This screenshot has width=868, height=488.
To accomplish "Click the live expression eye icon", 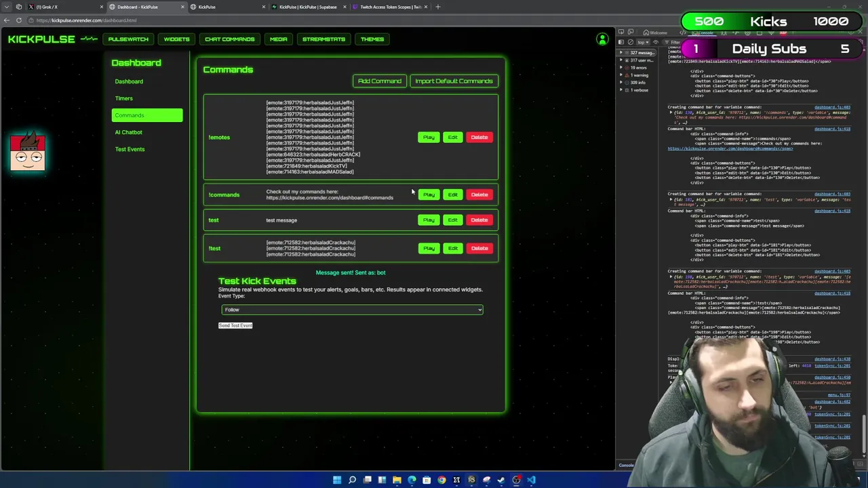I will (656, 42).
